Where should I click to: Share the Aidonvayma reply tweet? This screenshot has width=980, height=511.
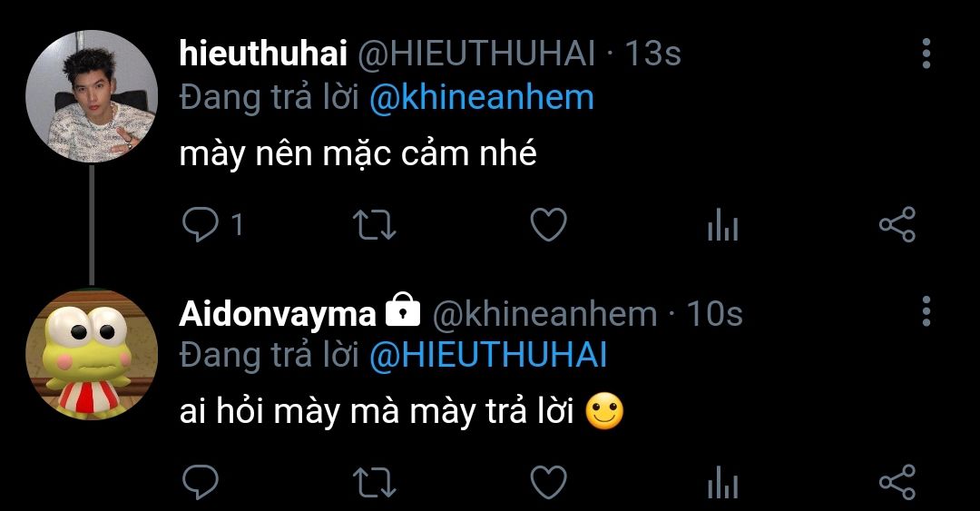pos(897,482)
